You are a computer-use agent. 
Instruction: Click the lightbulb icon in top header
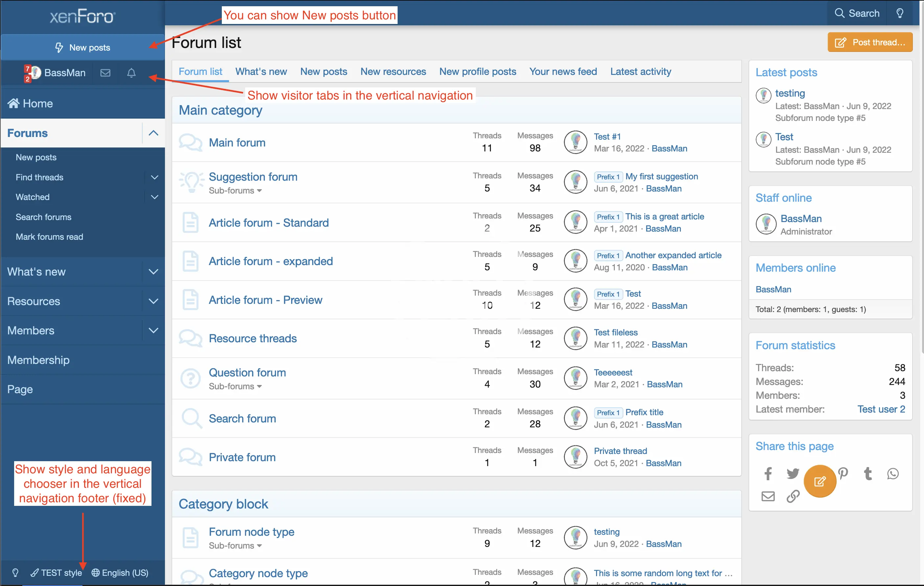899,13
